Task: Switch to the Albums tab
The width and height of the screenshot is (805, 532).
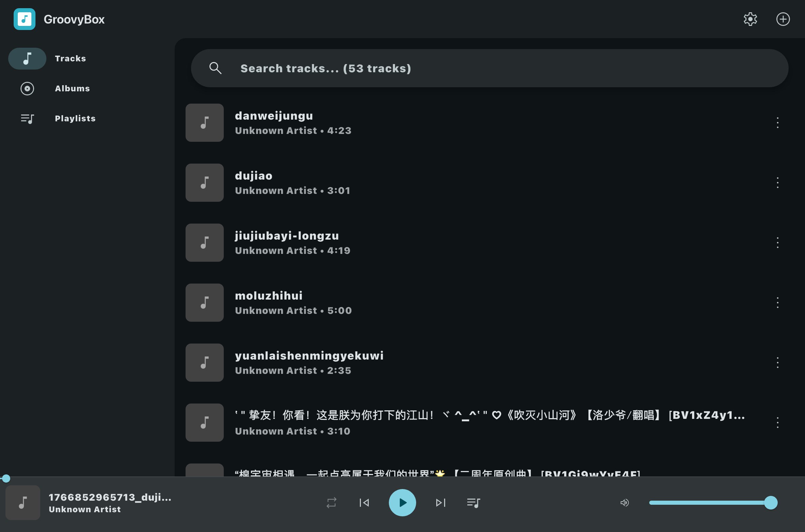Action: point(72,88)
